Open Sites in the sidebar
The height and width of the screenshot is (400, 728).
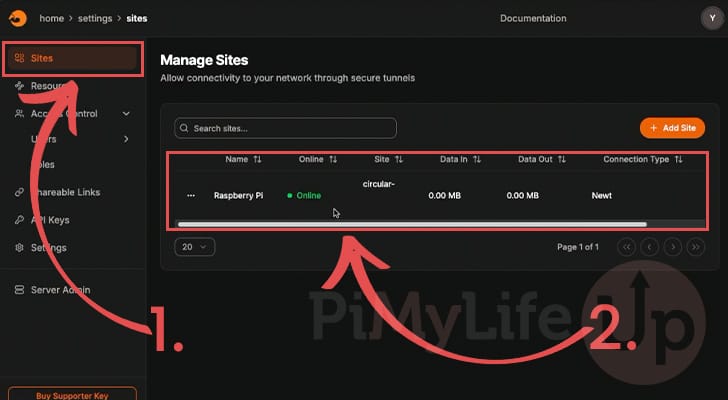(72, 58)
